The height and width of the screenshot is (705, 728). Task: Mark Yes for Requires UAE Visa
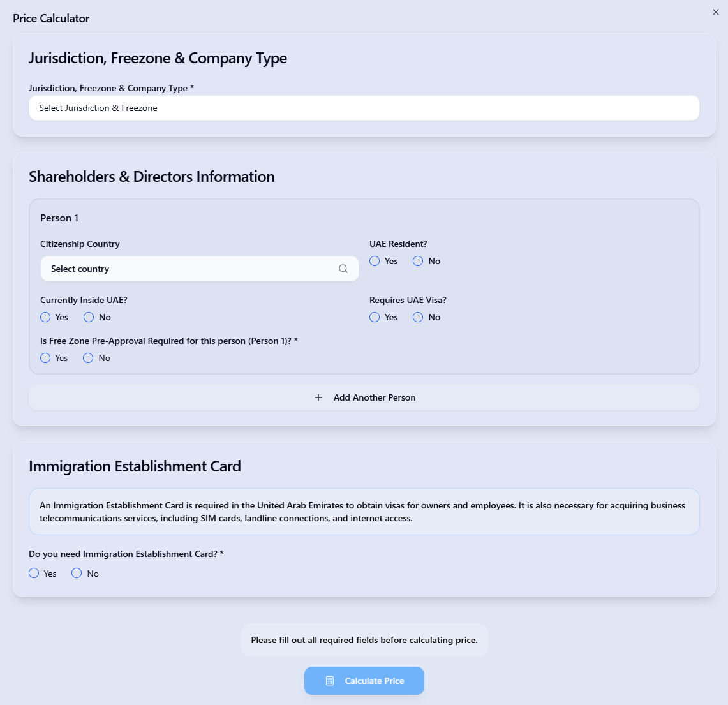375,317
